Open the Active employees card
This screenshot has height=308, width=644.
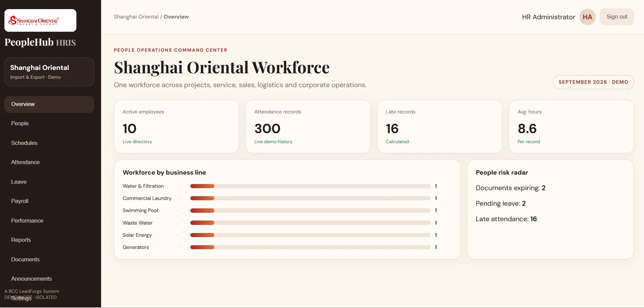pos(177,126)
